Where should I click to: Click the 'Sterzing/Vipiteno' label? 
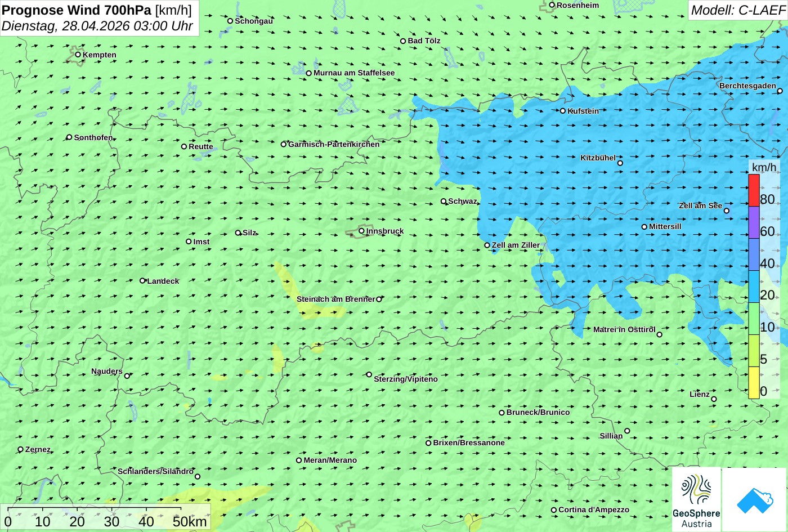(x=406, y=379)
